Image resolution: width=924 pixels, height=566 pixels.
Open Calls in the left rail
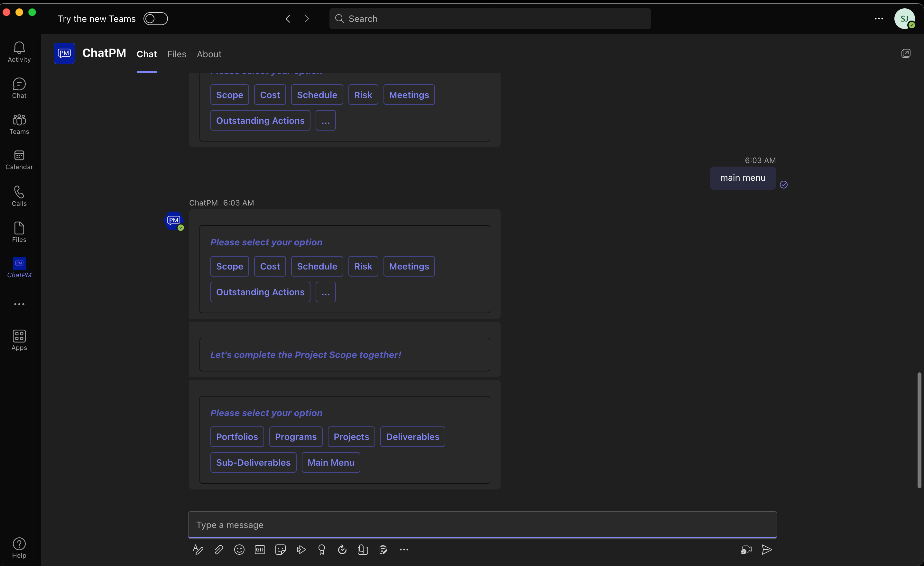tap(19, 196)
